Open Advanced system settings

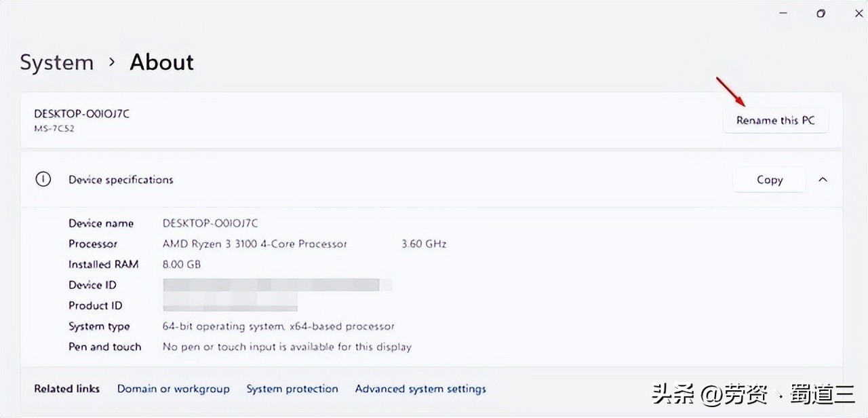click(x=420, y=388)
